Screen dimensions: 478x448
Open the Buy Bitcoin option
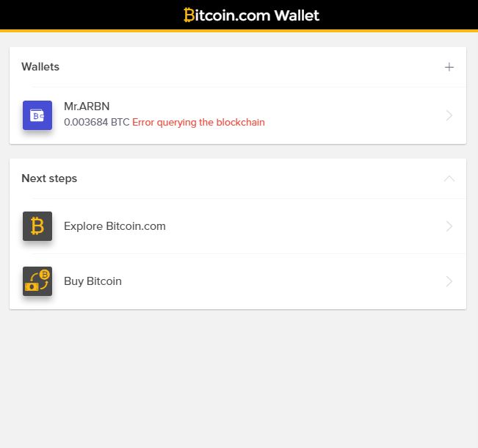(93, 281)
